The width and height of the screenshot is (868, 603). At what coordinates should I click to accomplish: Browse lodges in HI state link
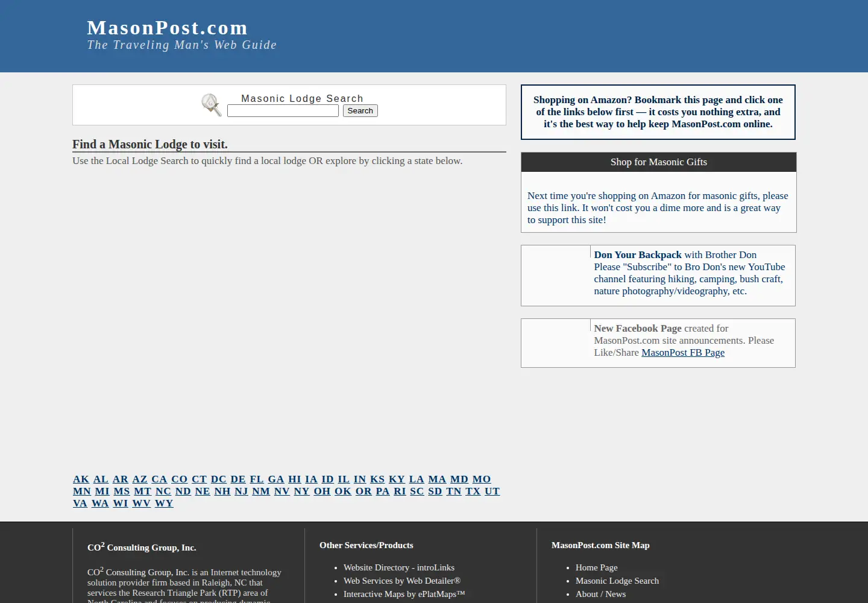[x=294, y=479]
